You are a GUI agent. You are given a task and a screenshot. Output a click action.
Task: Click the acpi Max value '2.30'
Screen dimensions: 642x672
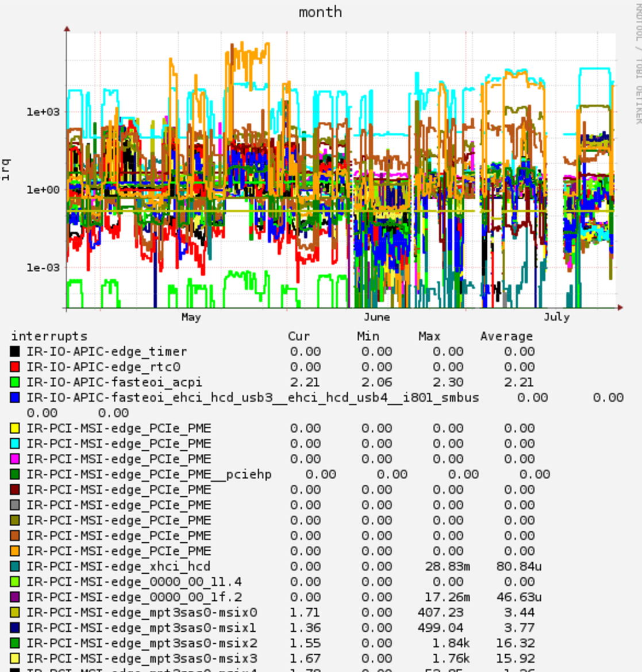pos(448,382)
